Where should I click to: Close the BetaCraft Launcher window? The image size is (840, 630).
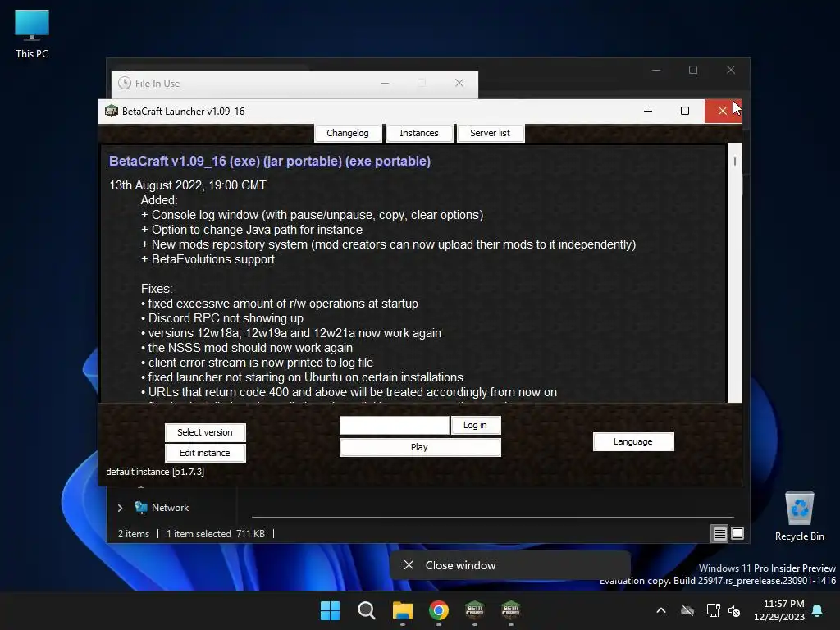click(723, 111)
